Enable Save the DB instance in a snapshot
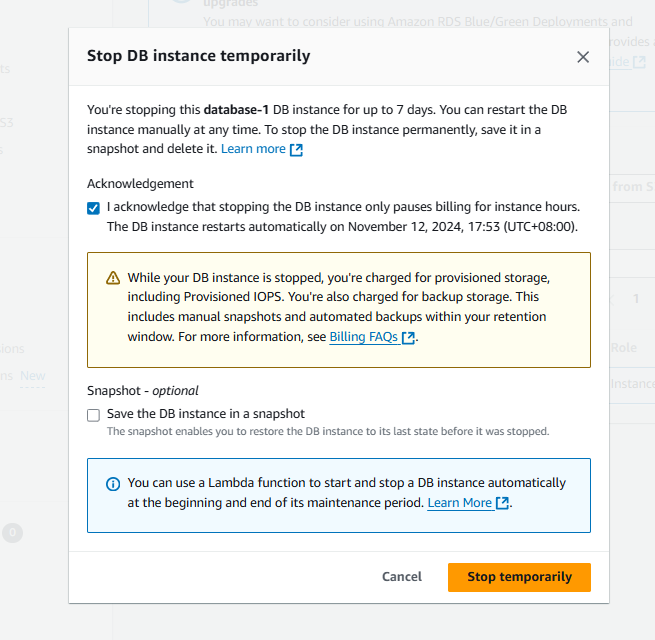Viewport: 655px width, 640px height. point(93,415)
